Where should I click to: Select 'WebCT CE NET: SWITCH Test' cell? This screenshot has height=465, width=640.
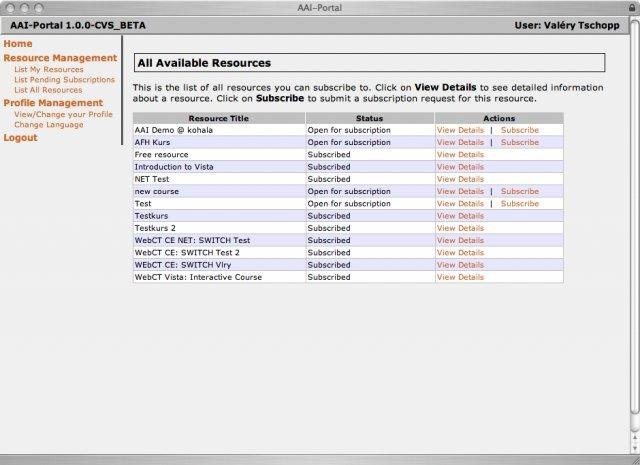(x=219, y=240)
